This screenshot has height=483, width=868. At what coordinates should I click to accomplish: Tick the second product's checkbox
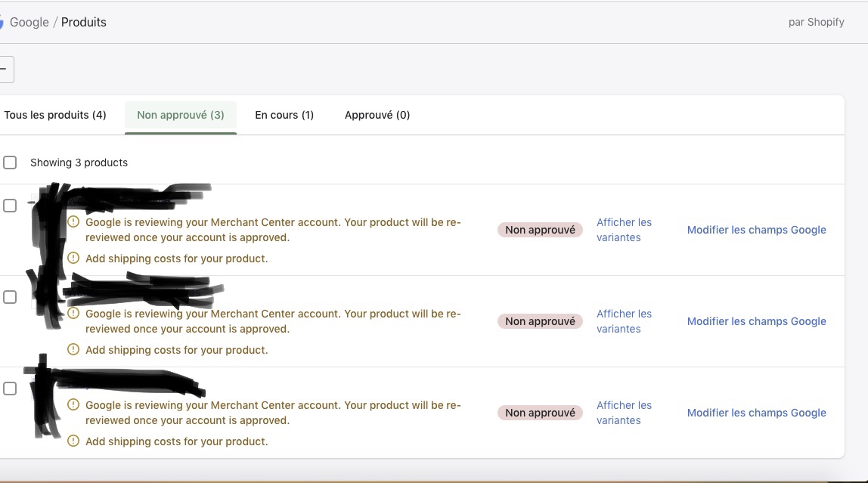(x=10, y=297)
